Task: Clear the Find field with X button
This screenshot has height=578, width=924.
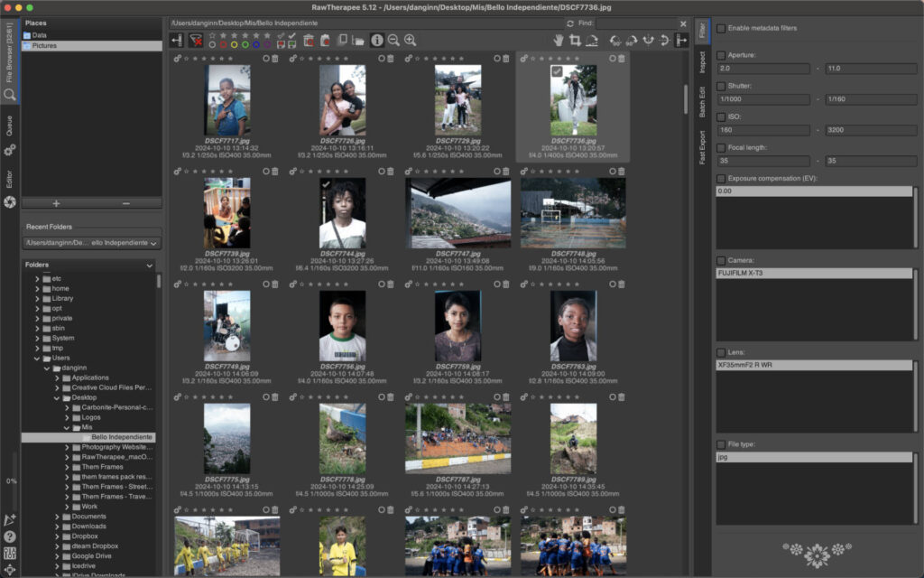Action: [x=683, y=23]
